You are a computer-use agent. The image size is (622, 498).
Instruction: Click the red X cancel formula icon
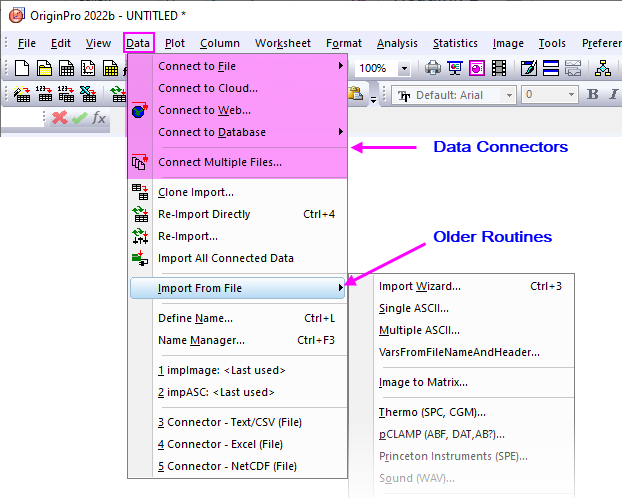(x=60, y=118)
